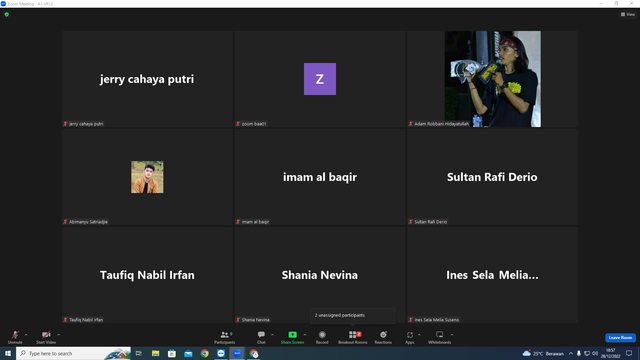Select imam al baqir tile
Viewport: 640px width, 360px height.
[x=320, y=177]
